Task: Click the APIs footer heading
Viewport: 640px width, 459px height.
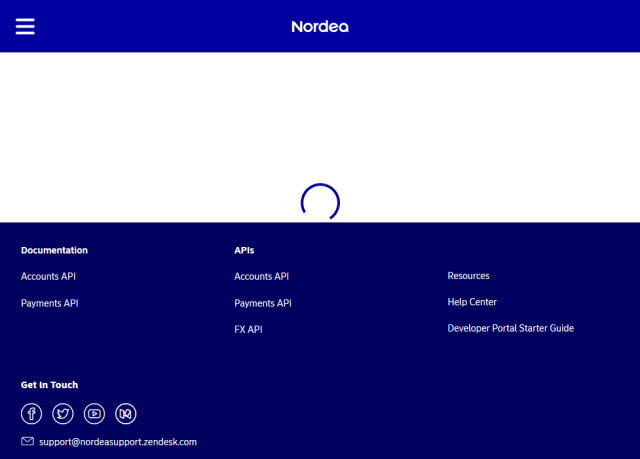Action: coord(244,250)
